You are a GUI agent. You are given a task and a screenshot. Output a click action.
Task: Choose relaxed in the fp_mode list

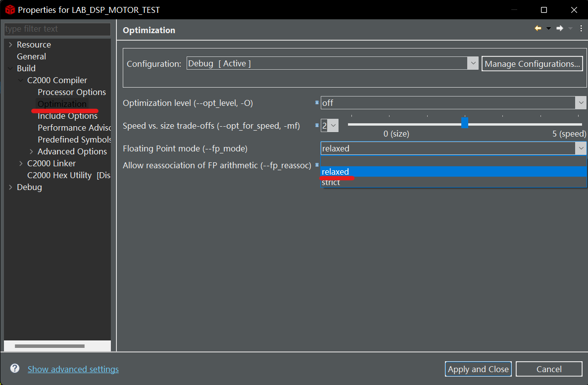pyautogui.click(x=336, y=172)
